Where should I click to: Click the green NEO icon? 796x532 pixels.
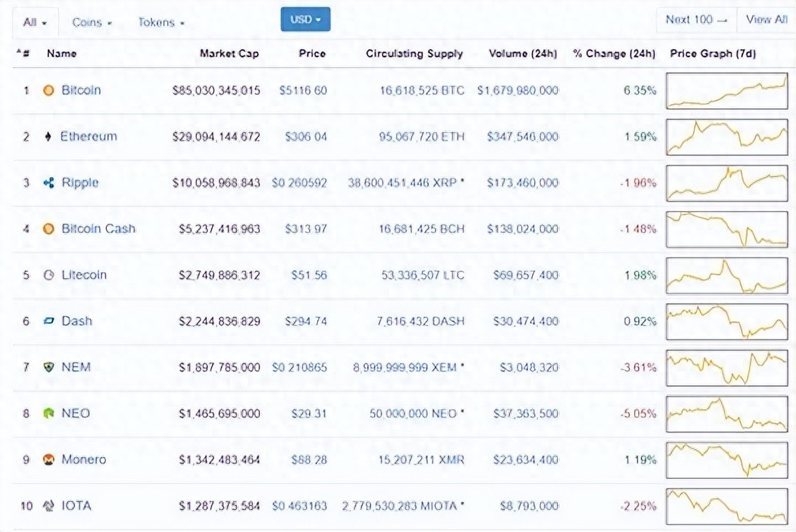[48, 413]
